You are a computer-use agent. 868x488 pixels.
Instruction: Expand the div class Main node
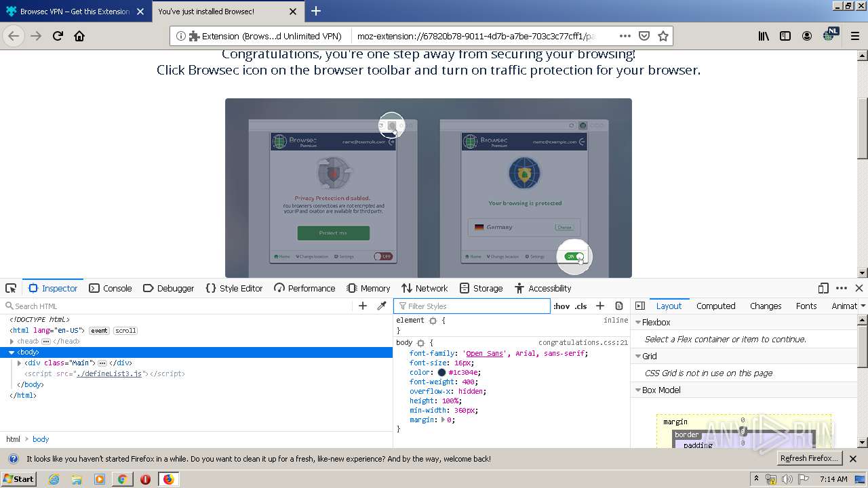point(19,363)
